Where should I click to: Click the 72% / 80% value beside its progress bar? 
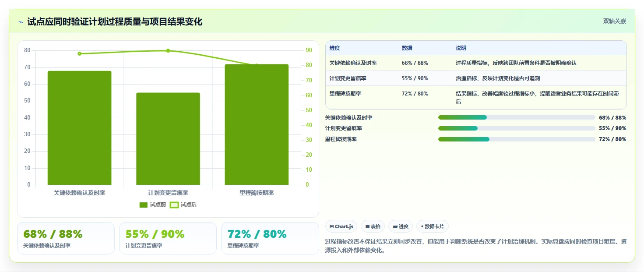(x=612, y=139)
